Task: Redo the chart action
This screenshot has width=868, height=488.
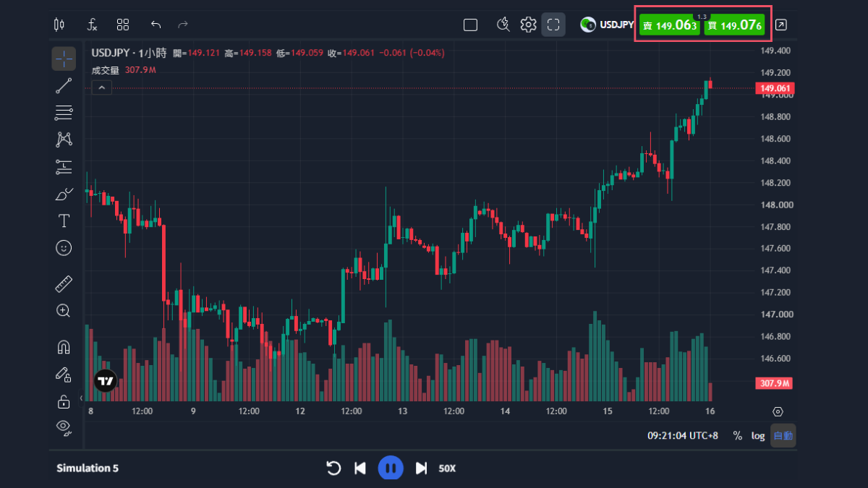Action: pos(183,25)
